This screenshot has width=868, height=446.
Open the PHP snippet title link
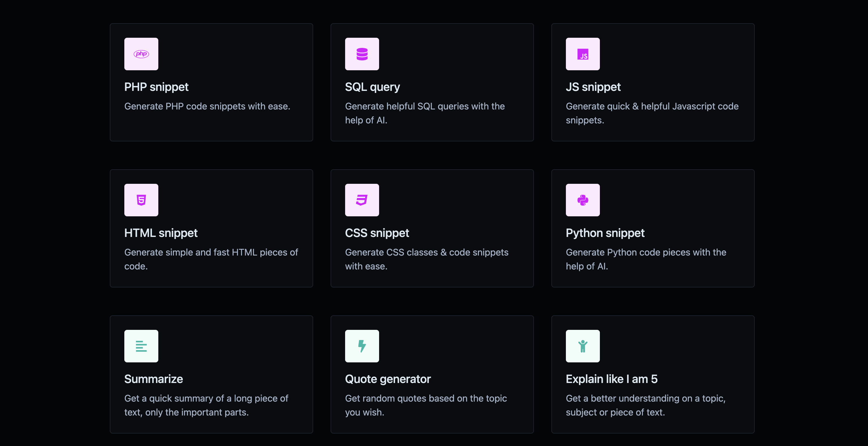pyautogui.click(x=156, y=87)
